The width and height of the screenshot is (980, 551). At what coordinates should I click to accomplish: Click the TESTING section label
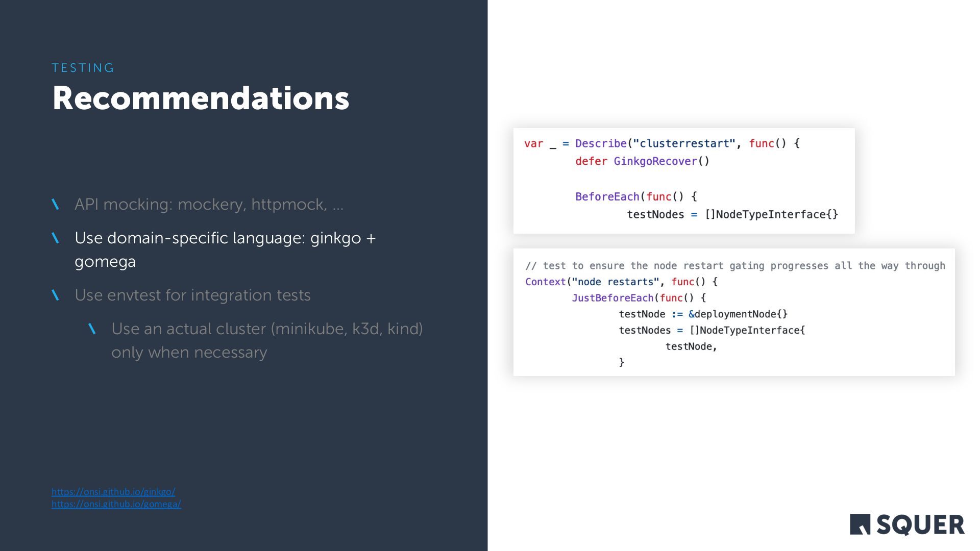pyautogui.click(x=83, y=68)
